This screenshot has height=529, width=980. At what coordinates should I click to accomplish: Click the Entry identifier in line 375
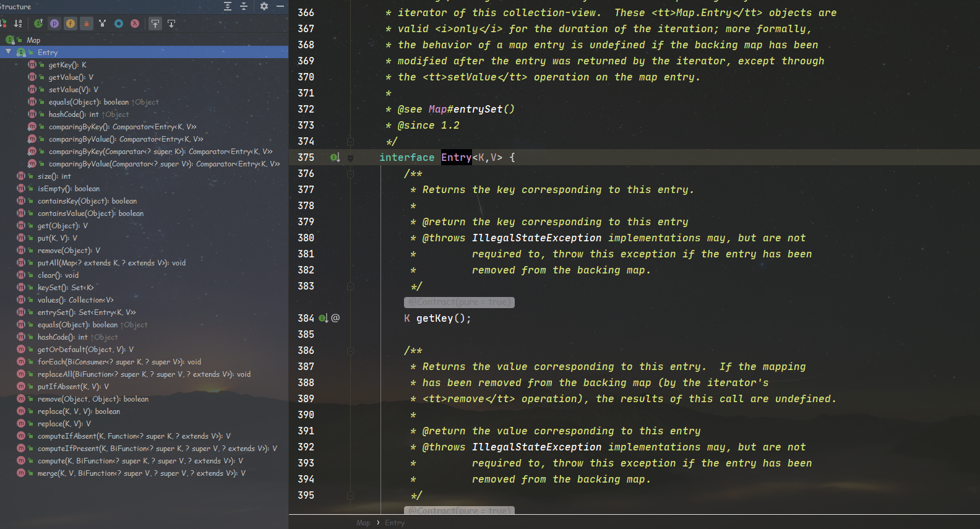click(x=457, y=157)
